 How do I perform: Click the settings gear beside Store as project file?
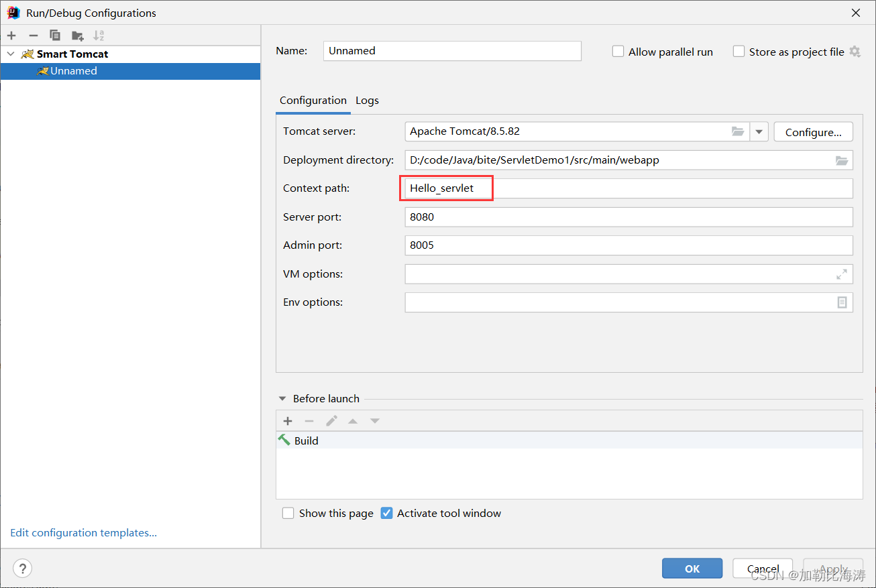coord(855,51)
